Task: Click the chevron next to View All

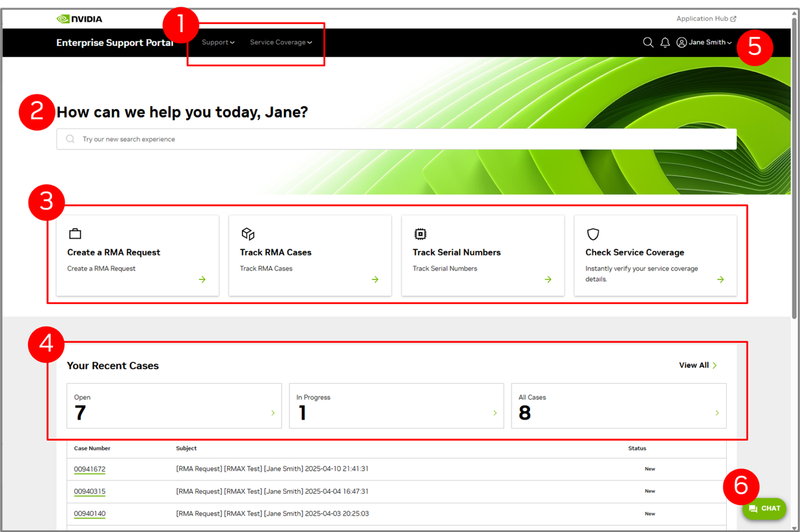Action: 715,366
